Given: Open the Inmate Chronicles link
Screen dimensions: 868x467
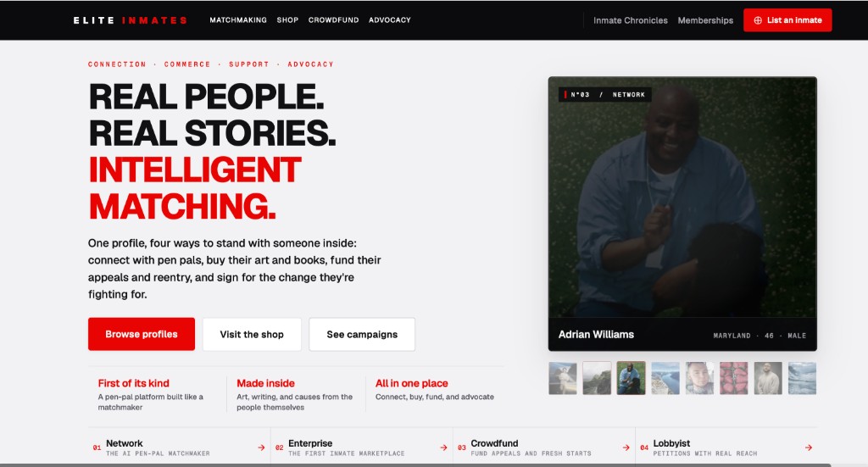Looking at the screenshot, I should [631, 20].
